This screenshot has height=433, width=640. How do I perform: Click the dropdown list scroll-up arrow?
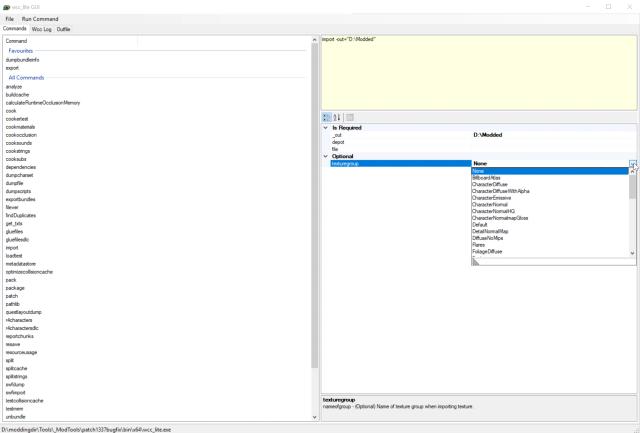pyautogui.click(x=632, y=171)
